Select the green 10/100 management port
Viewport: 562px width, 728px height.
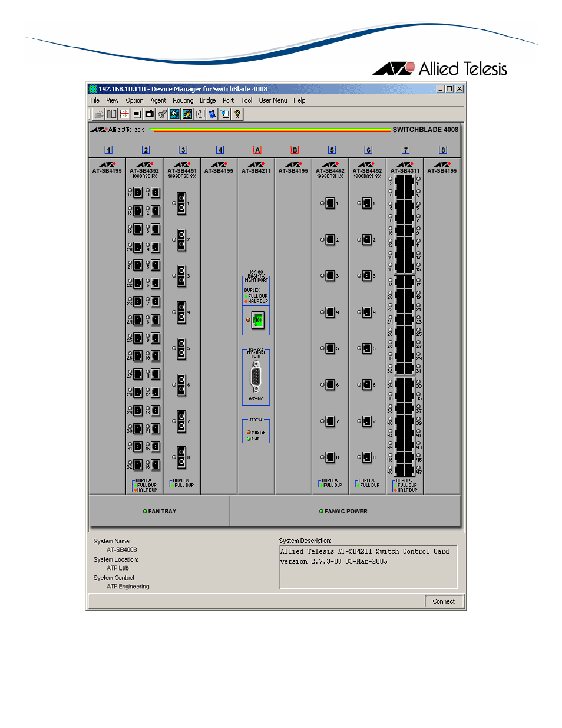click(x=257, y=320)
